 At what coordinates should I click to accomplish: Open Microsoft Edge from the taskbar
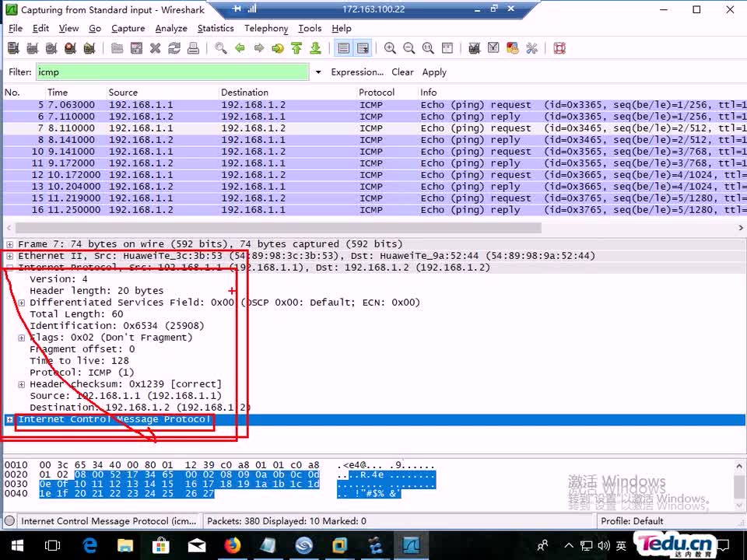point(89,545)
